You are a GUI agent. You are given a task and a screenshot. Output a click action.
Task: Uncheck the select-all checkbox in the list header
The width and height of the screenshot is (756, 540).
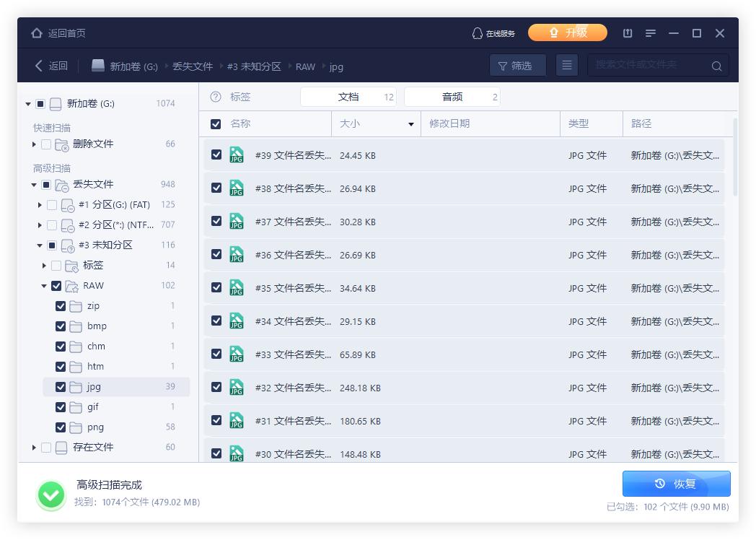tap(216, 123)
